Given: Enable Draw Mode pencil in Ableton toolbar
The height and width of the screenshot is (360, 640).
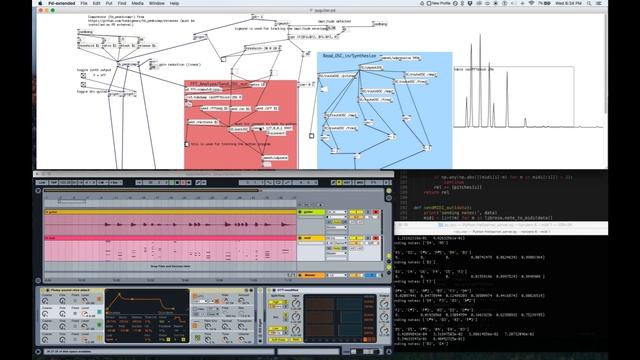Looking at the screenshot, I should 333,182.
